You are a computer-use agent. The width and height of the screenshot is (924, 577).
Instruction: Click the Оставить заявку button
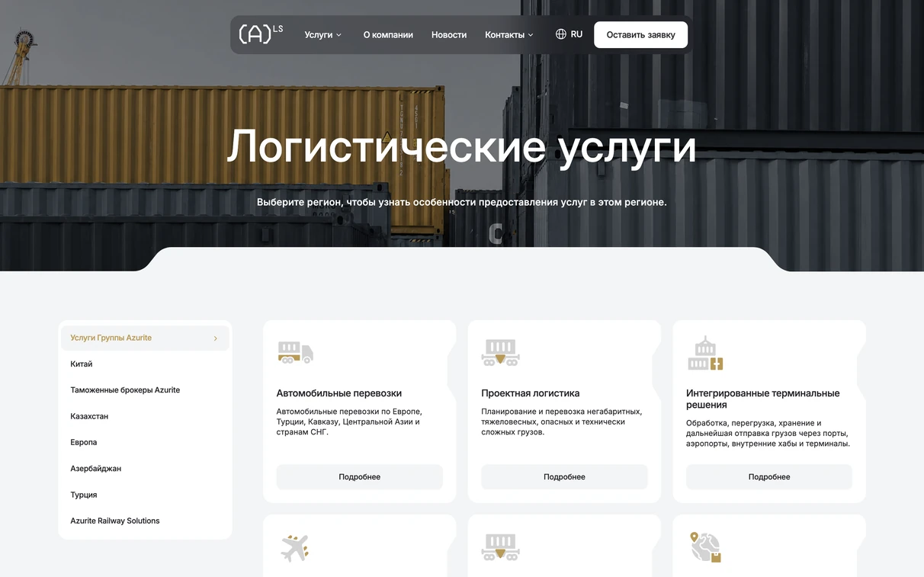point(640,34)
